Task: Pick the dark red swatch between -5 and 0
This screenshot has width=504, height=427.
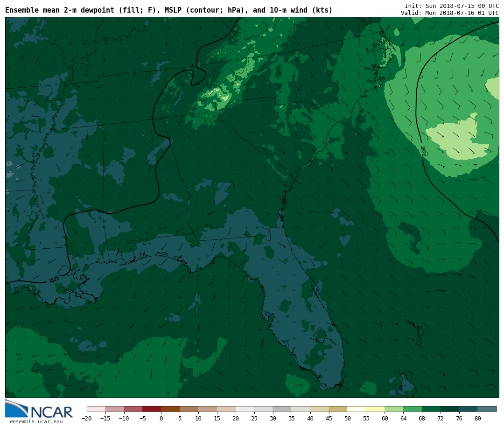Action: (x=152, y=409)
